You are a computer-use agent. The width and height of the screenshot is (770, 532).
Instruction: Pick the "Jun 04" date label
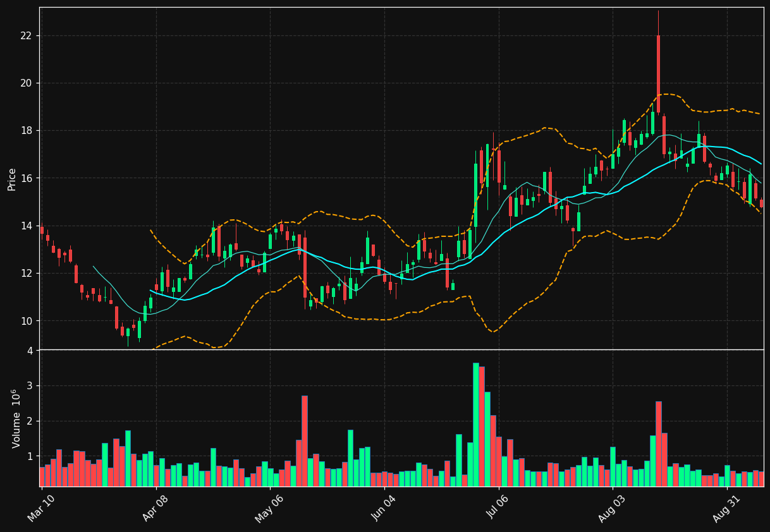(x=384, y=508)
